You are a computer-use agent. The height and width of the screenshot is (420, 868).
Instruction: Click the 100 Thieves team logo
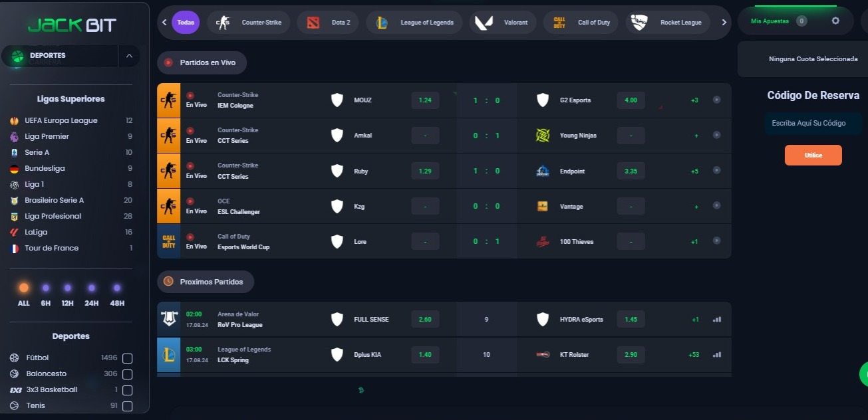click(543, 242)
